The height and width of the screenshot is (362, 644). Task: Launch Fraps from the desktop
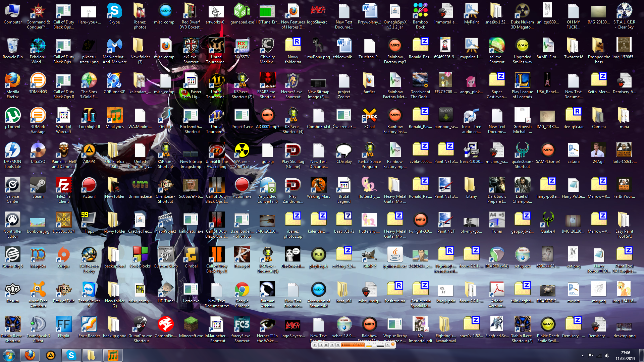pos(89,223)
